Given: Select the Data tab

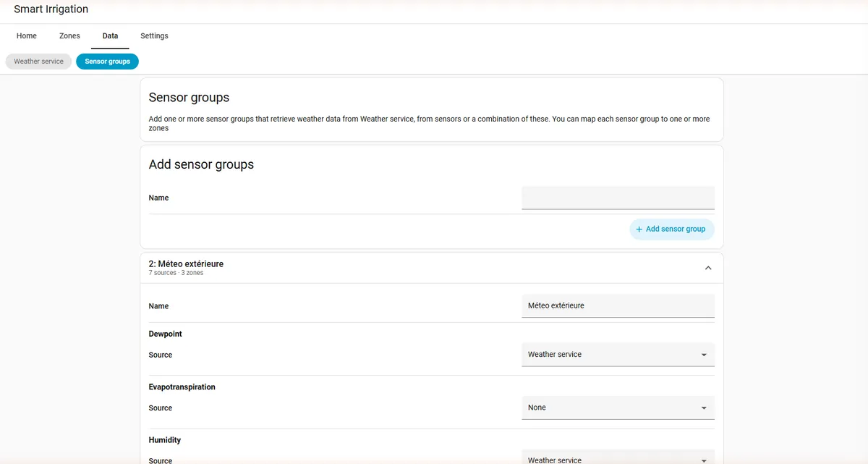Looking at the screenshot, I should coord(110,36).
